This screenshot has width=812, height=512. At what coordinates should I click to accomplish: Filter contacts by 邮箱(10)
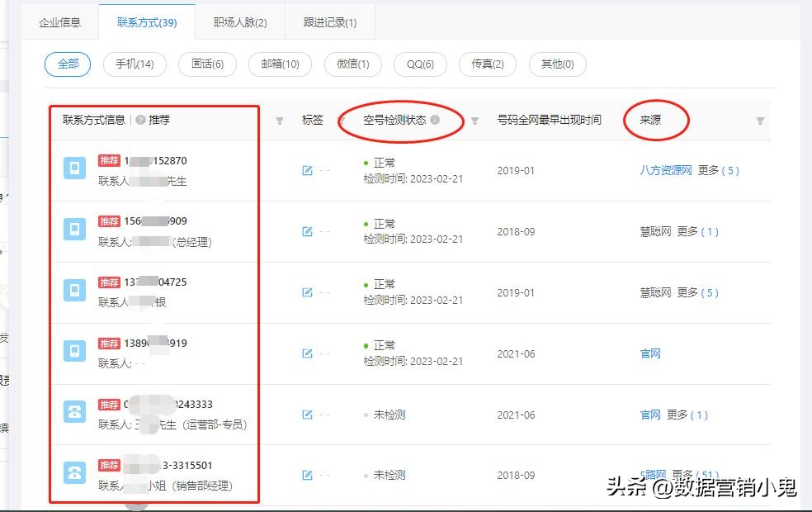point(281,64)
